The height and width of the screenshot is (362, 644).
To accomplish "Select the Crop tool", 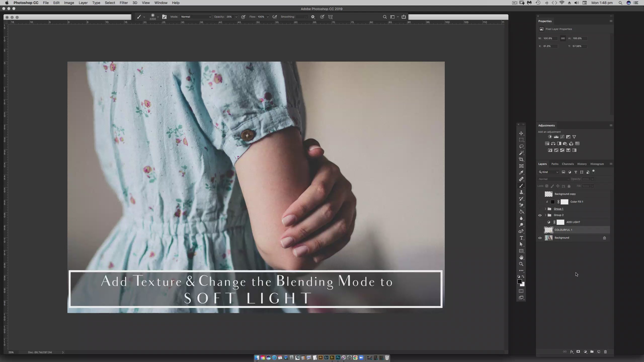I will click(521, 159).
